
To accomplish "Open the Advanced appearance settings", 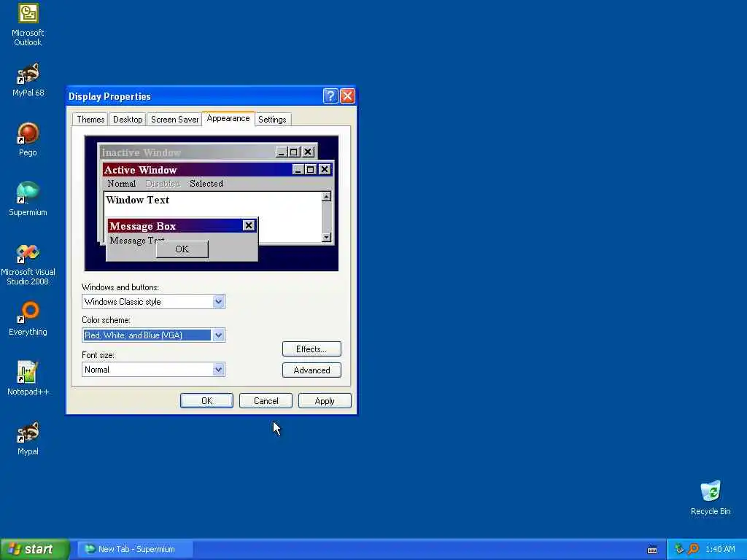I will [x=311, y=370].
